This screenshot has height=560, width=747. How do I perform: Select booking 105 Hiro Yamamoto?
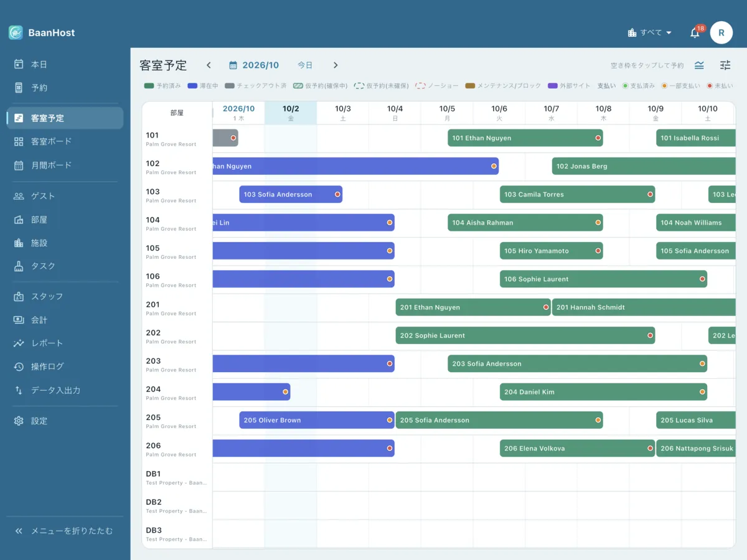(552, 251)
